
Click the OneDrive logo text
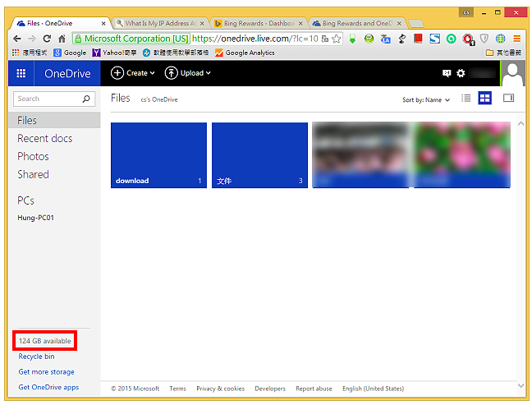click(67, 73)
